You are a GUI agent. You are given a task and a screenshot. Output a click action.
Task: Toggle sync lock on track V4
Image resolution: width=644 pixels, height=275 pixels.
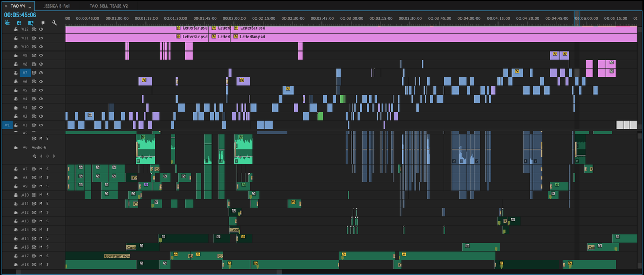(x=34, y=99)
